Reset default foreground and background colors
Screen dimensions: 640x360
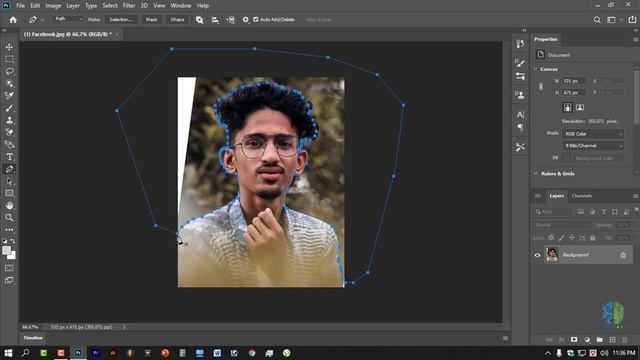4,241
